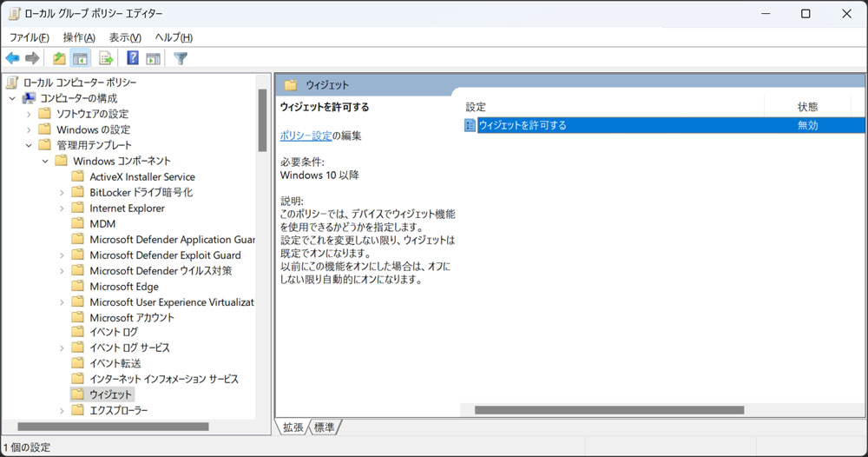Click the app icon in the title bar
This screenshot has height=457, width=868.
pyautogui.click(x=15, y=13)
